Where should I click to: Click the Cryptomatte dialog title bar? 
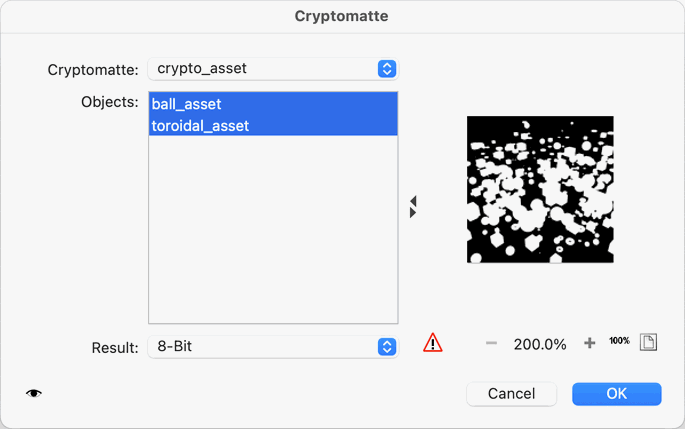(x=342, y=16)
